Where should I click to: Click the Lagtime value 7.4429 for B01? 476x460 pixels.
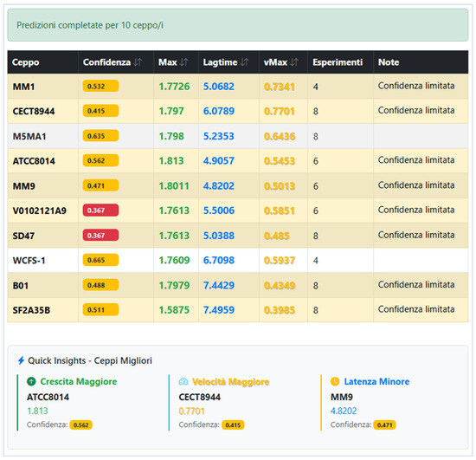click(x=219, y=285)
